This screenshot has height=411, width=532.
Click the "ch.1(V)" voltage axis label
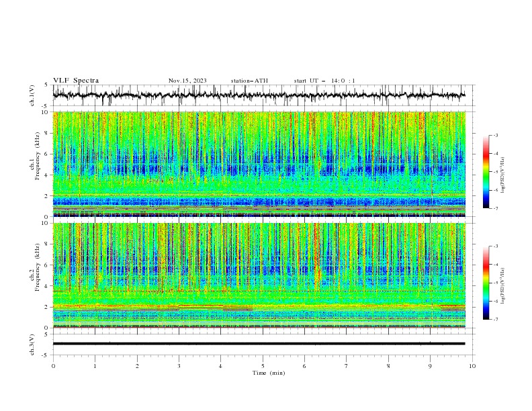pos(32,95)
